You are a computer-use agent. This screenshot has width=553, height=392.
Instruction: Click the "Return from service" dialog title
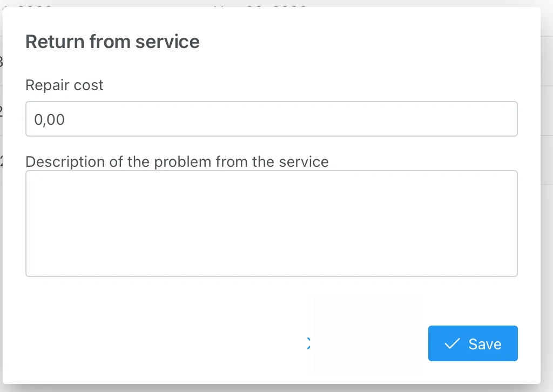[x=112, y=42]
